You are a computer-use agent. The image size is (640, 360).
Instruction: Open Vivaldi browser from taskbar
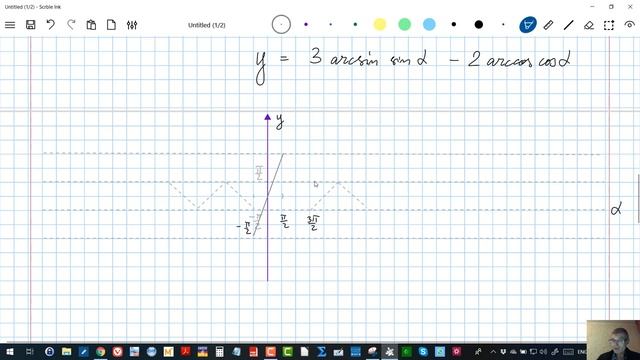[118, 351]
